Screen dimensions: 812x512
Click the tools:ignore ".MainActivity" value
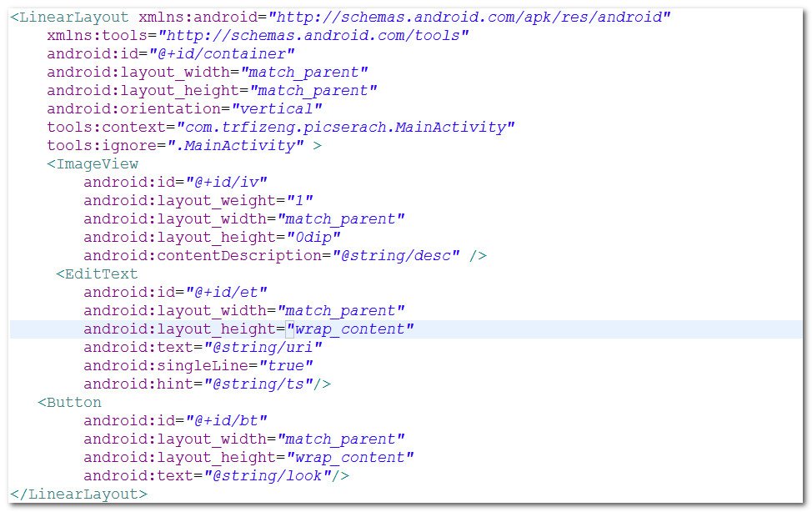(x=240, y=146)
